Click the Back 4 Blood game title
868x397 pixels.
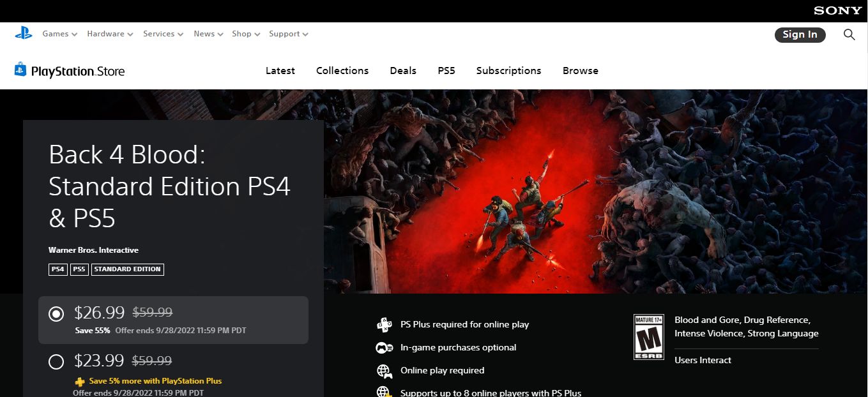[170, 186]
